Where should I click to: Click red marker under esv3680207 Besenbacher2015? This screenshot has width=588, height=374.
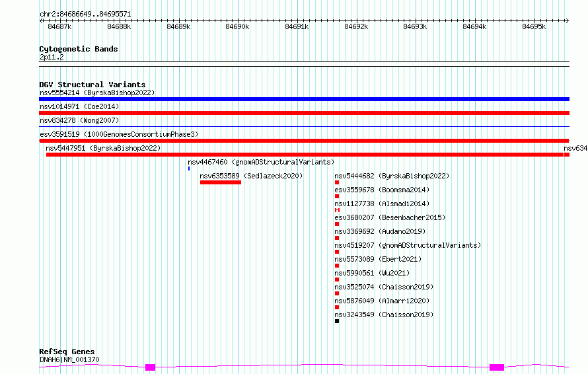(x=337, y=224)
